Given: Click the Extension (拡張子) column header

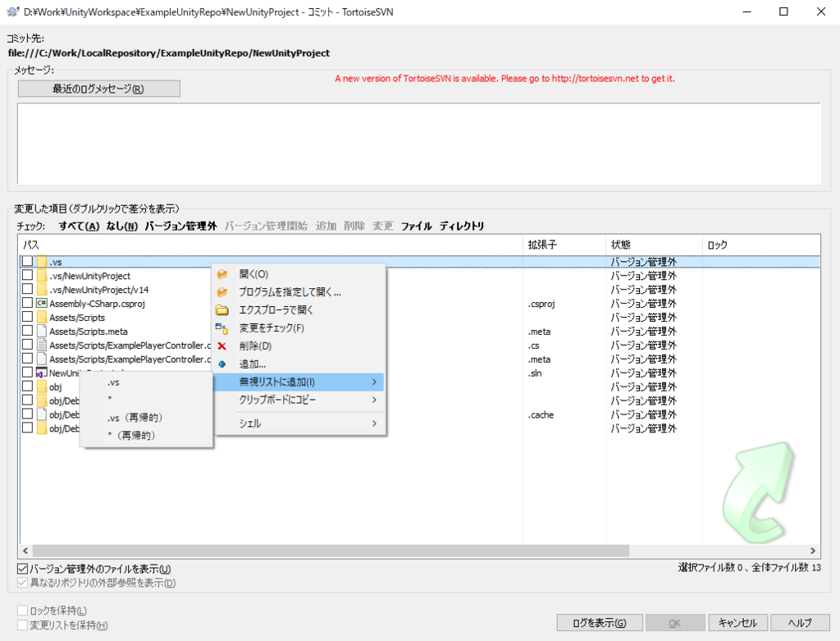Looking at the screenshot, I should [564, 245].
